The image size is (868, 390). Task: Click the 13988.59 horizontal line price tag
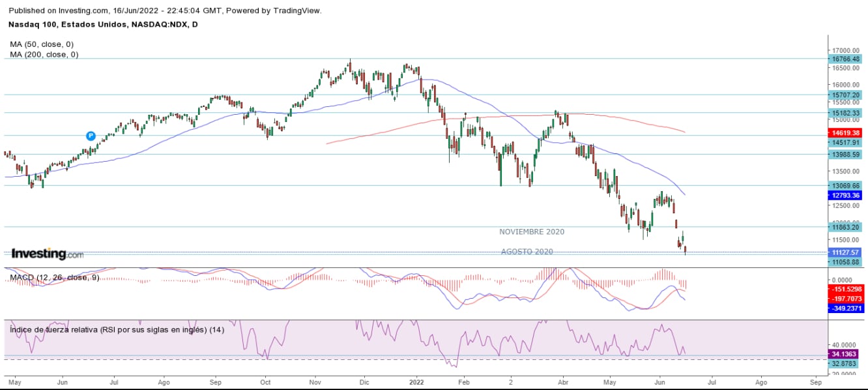pyautogui.click(x=845, y=155)
